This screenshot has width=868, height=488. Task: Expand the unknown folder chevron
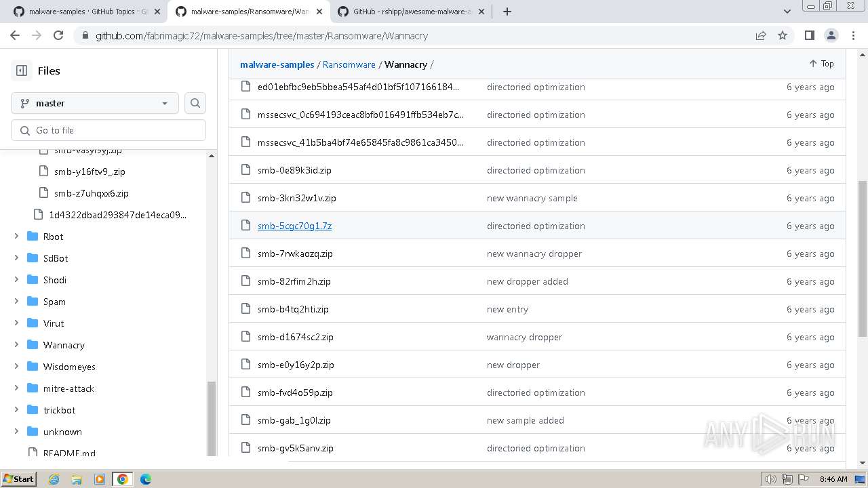pos(16,432)
